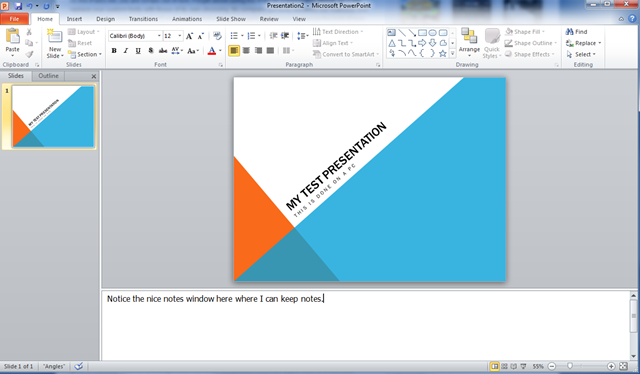
Task: Set Align Text Left
Action: (x=234, y=51)
